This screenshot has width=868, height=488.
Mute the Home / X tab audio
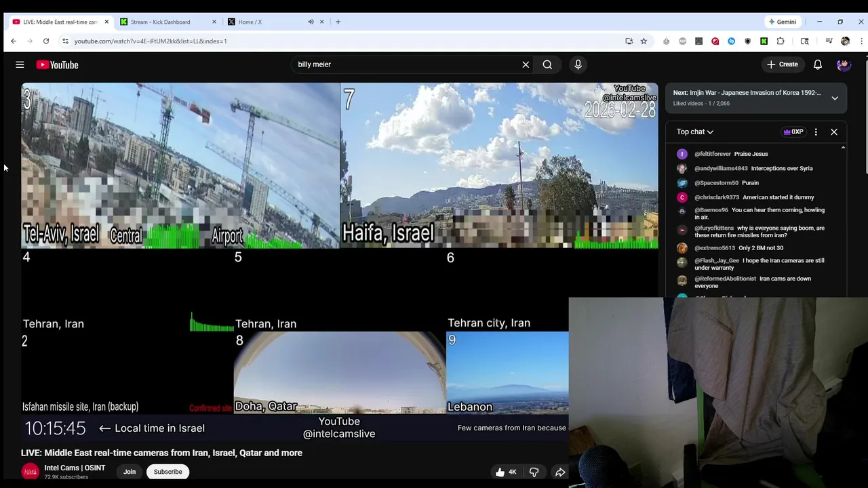tap(311, 22)
